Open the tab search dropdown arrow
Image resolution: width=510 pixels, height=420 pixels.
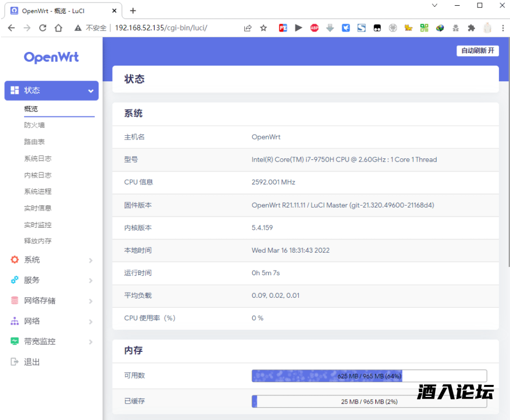click(435, 5)
